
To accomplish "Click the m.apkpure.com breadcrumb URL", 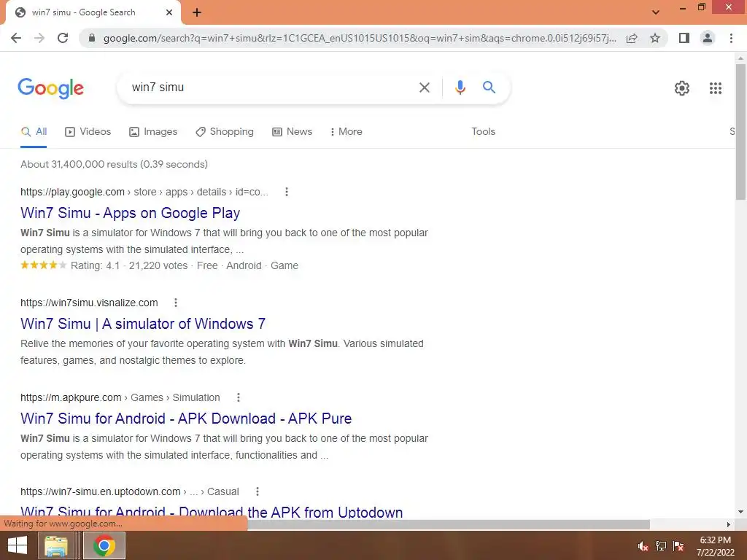I will [120, 397].
